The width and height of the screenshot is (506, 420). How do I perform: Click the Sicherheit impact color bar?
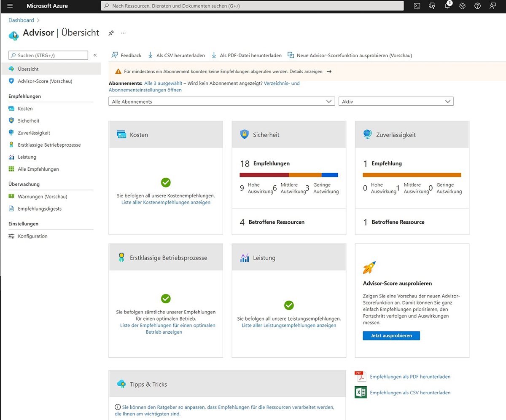click(289, 174)
